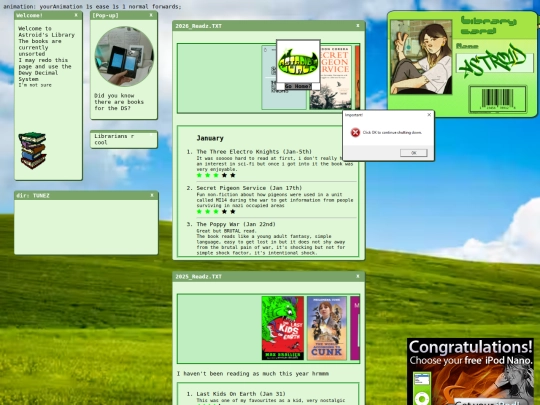Click the dir: TUNEZ title text
Viewport: 540px width, 405px height.
[33, 196]
